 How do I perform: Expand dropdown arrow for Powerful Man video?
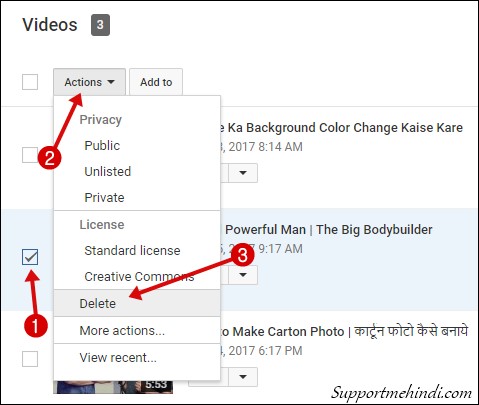(243, 275)
